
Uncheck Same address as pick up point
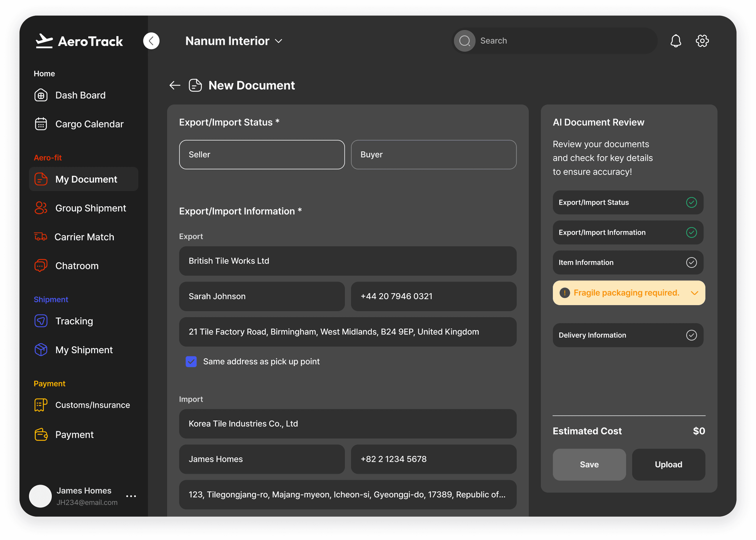tap(191, 361)
